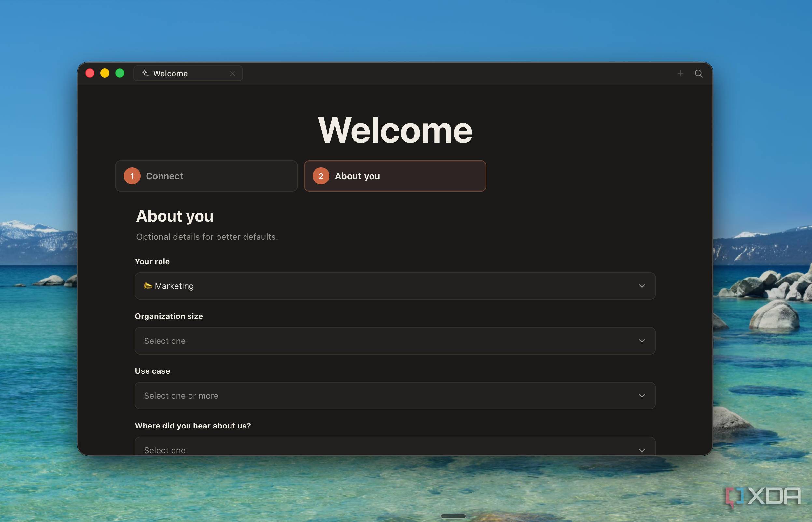
Task: Click the chevron in the Use case field
Action: (x=642, y=396)
